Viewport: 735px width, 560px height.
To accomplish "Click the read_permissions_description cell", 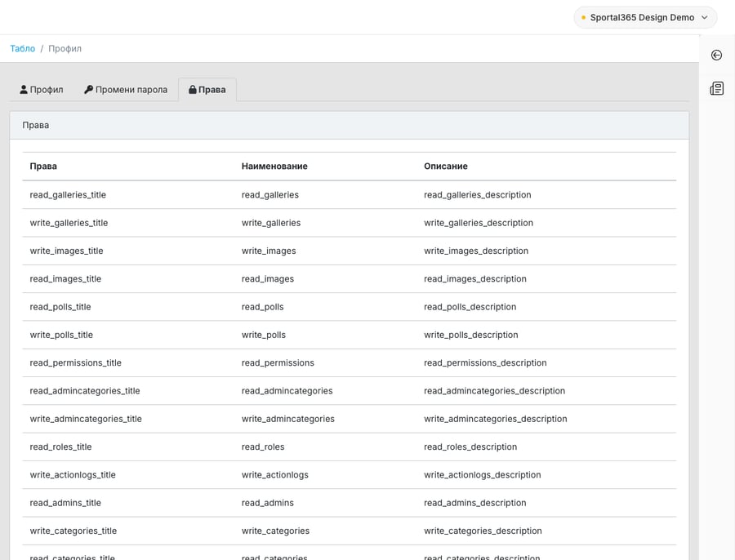I will 485,362.
